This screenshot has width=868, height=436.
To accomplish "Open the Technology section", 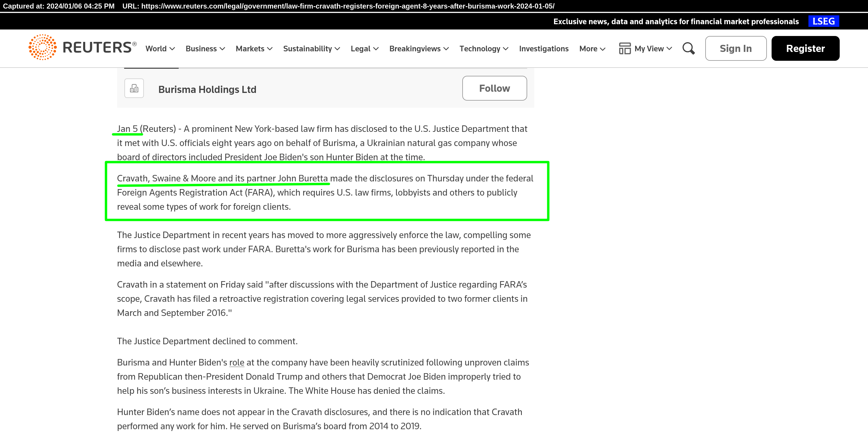I will [480, 49].
